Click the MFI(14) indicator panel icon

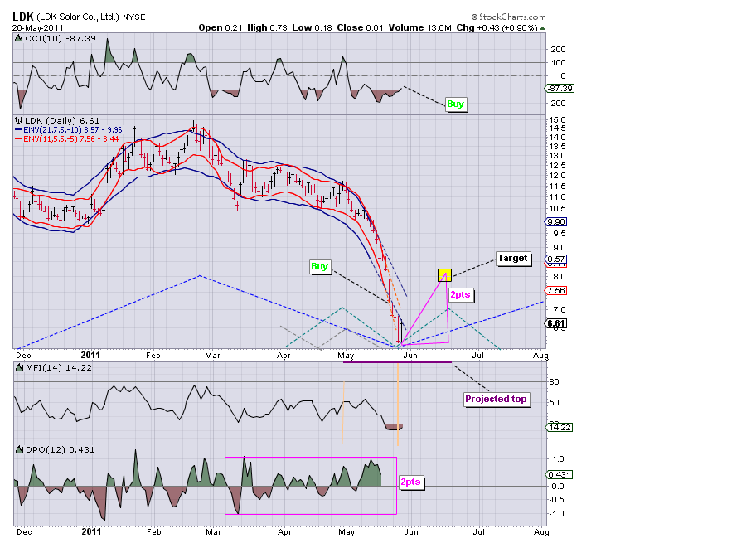[x=19, y=367]
